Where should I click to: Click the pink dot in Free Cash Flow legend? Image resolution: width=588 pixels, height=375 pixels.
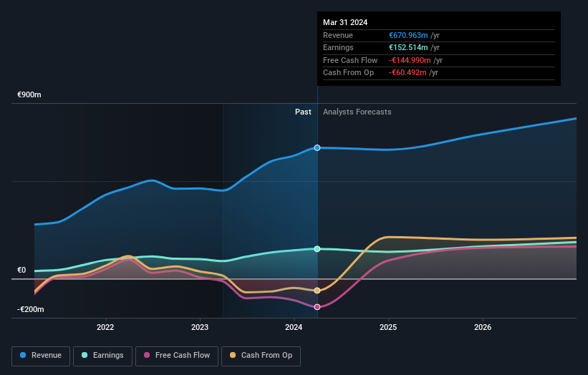(x=147, y=355)
